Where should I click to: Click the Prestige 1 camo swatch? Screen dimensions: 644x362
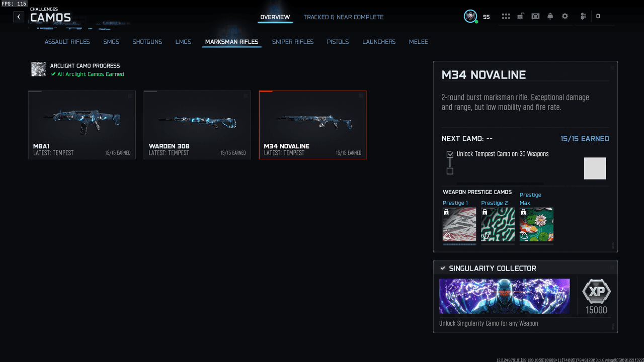click(x=459, y=225)
